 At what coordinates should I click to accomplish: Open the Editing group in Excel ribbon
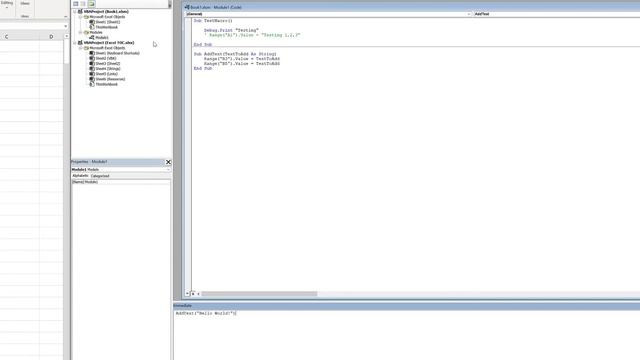pyautogui.click(x=7, y=5)
